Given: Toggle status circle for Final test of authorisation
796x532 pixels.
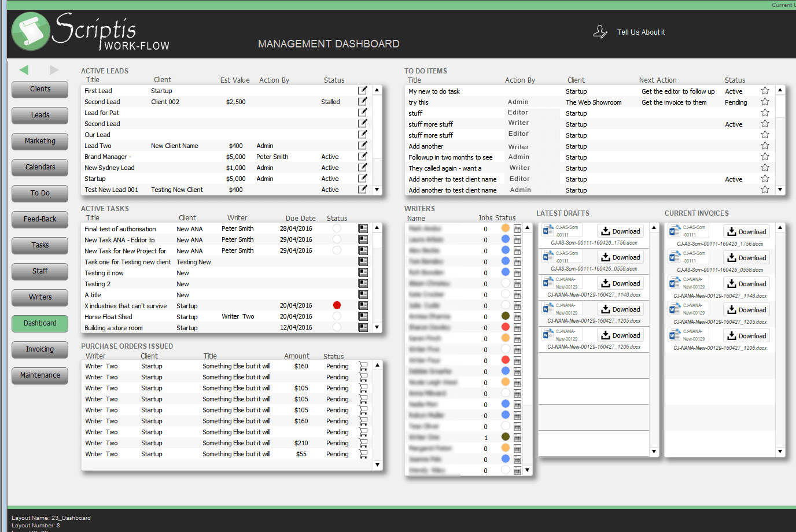Looking at the screenshot, I should [x=337, y=228].
